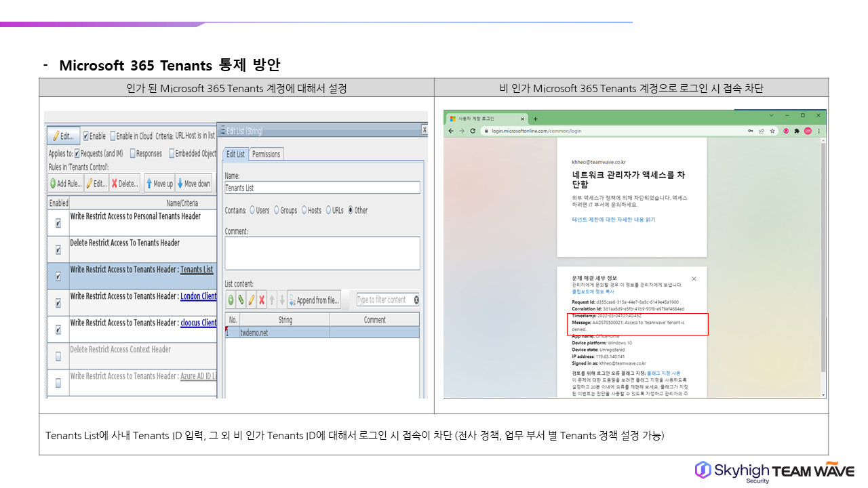
Task: Click the green add entry icon in list content
Action: 231,300
